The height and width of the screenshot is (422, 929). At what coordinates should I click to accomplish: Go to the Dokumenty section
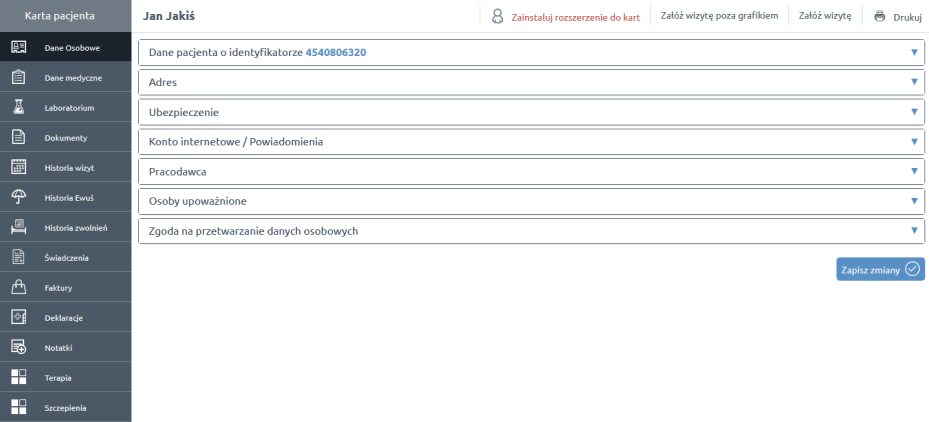(x=66, y=138)
